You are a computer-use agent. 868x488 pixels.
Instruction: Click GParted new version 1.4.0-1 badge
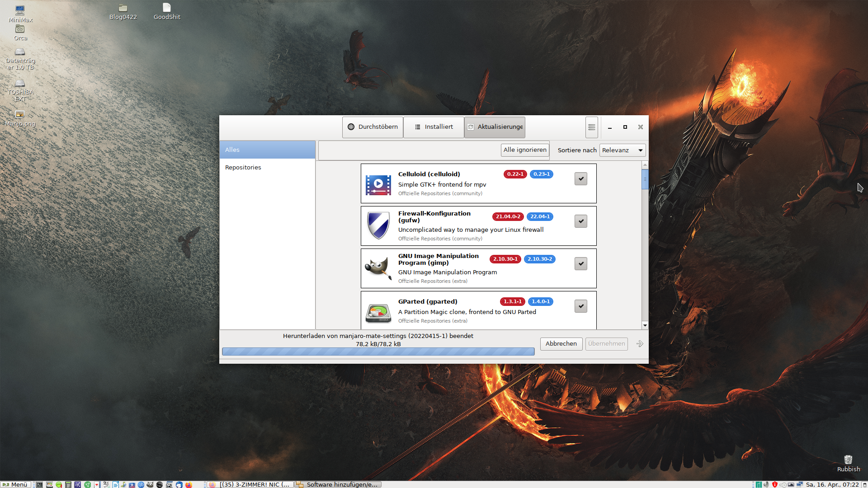[541, 301]
